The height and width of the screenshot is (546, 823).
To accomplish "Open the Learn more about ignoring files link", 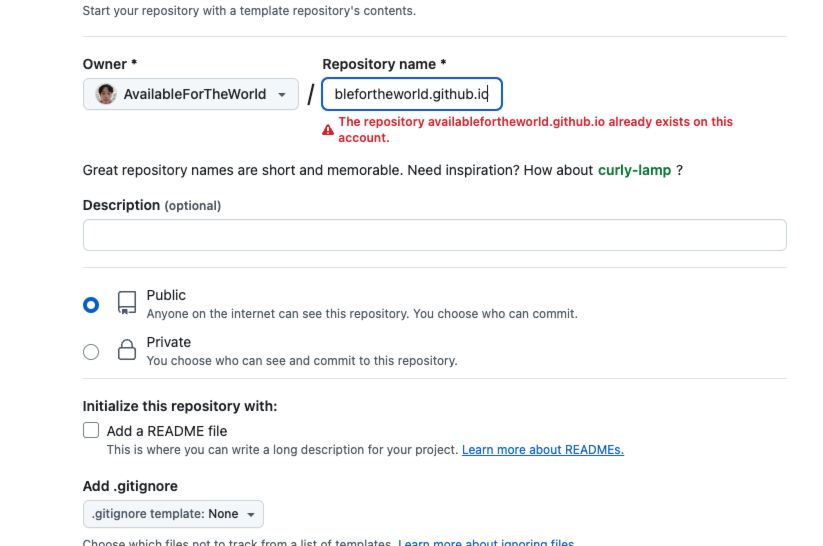I will (486, 542).
